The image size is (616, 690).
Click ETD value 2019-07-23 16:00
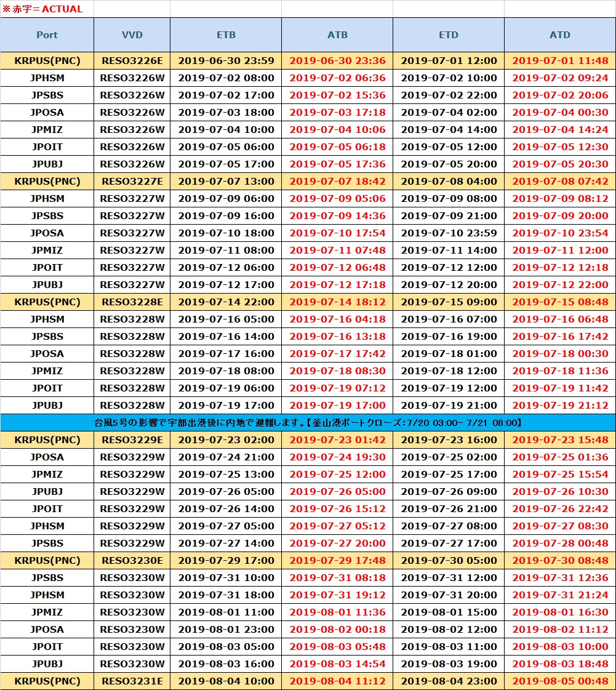click(449, 439)
